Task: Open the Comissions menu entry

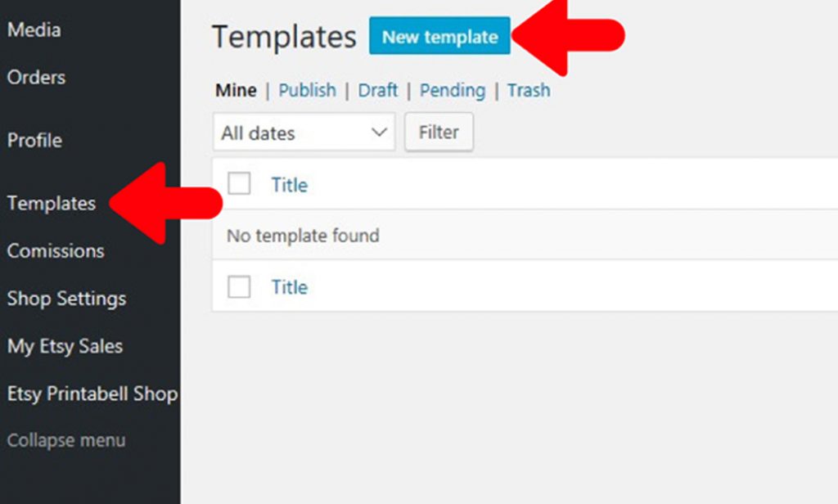Action: point(56,251)
